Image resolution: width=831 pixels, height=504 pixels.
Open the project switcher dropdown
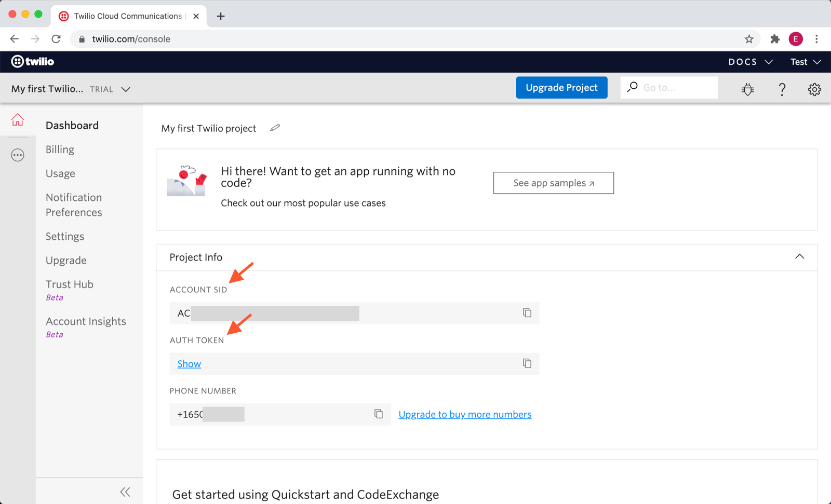tap(126, 89)
